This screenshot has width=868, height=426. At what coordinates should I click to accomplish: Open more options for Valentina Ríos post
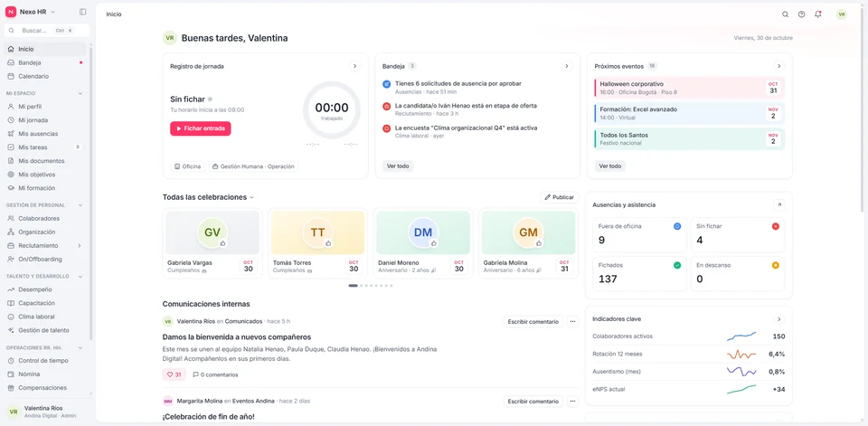(572, 321)
